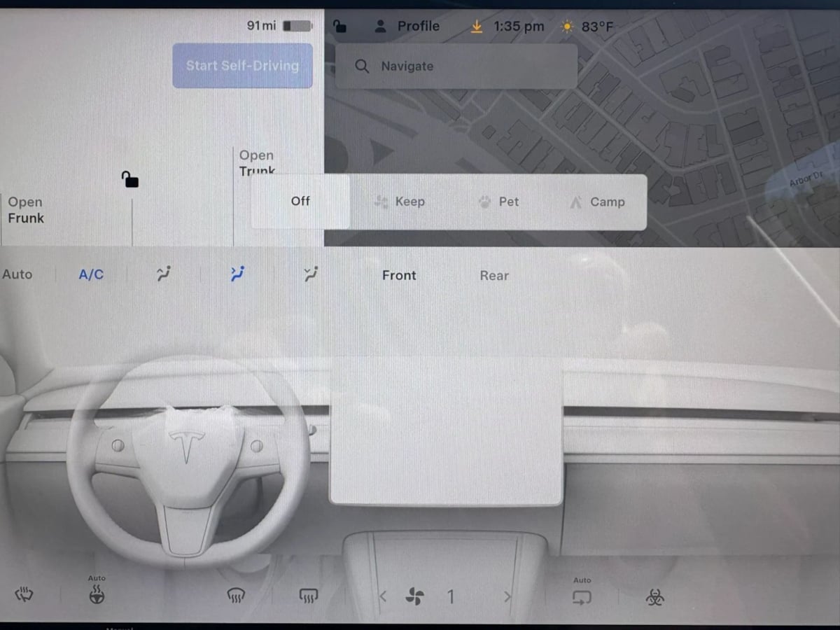Tap the fan icon in climate bar

pos(414,597)
